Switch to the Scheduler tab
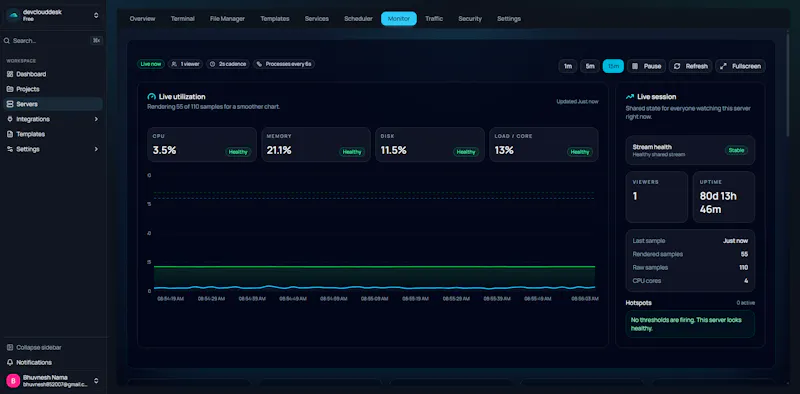Viewport: 800px width, 394px height. tap(358, 19)
